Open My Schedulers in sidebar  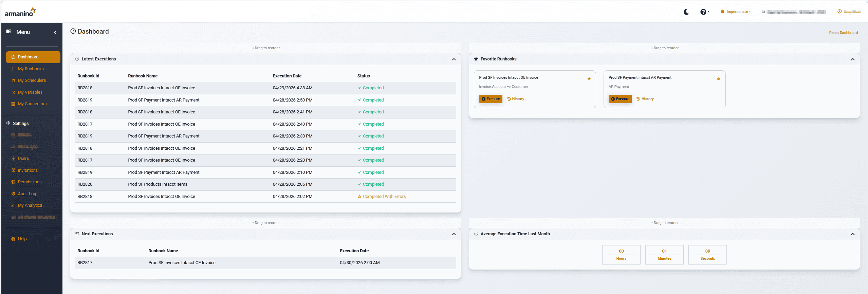[x=32, y=80]
